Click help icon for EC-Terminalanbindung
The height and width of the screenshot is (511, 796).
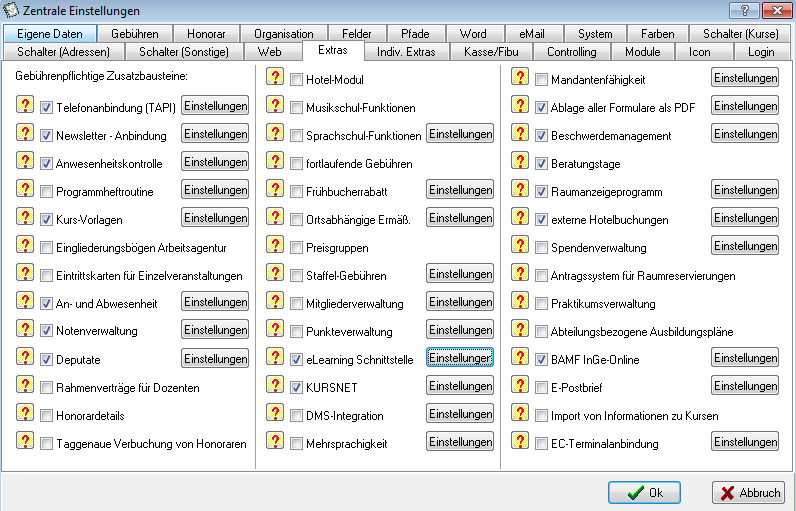520,440
